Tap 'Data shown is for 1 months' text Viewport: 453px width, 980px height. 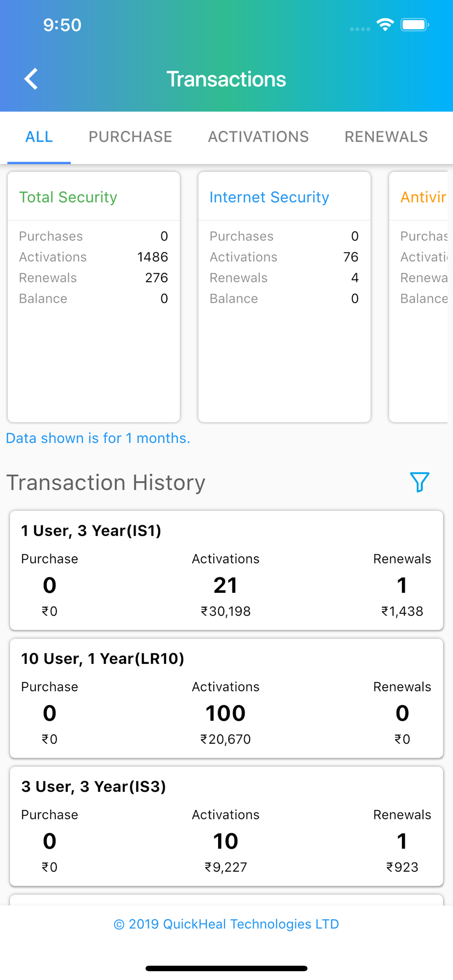tap(98, 438)
